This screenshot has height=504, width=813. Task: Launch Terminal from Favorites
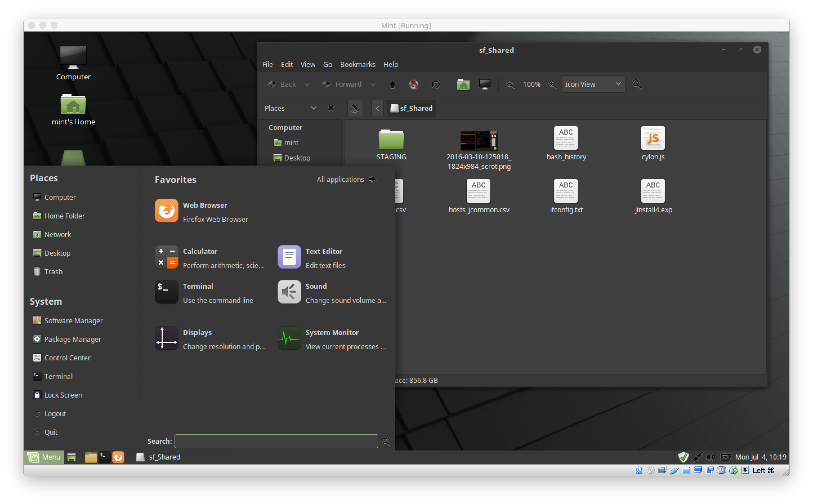pyautogui.click(x=204, y=292)
